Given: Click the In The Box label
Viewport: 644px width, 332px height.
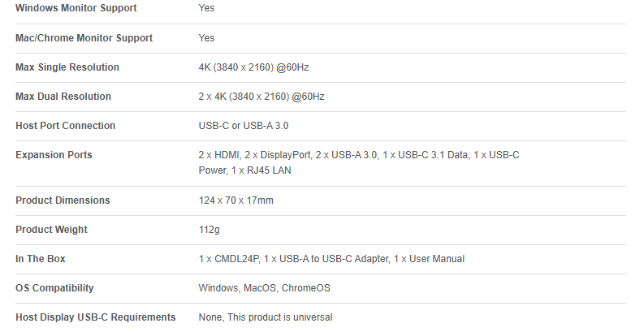Looking at the screenshot, I should (x=41, y=259).
